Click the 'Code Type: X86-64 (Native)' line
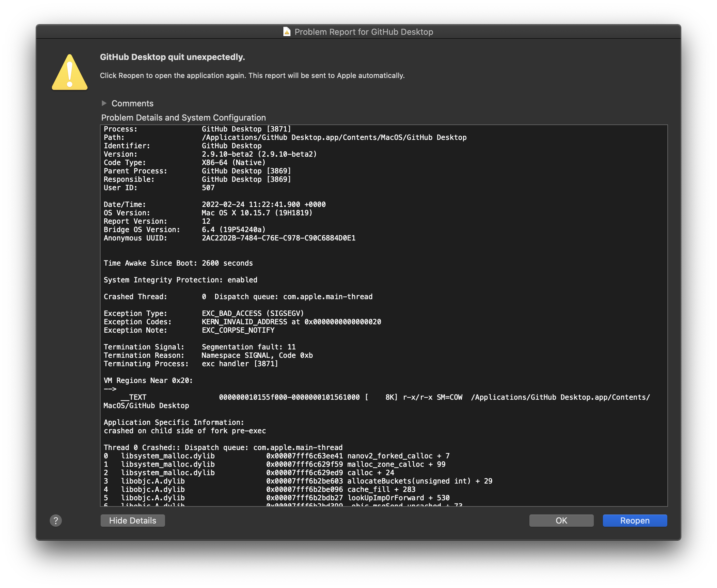This screenshot has width=717, height=588. pyautogui.click(x=185, y=162)
